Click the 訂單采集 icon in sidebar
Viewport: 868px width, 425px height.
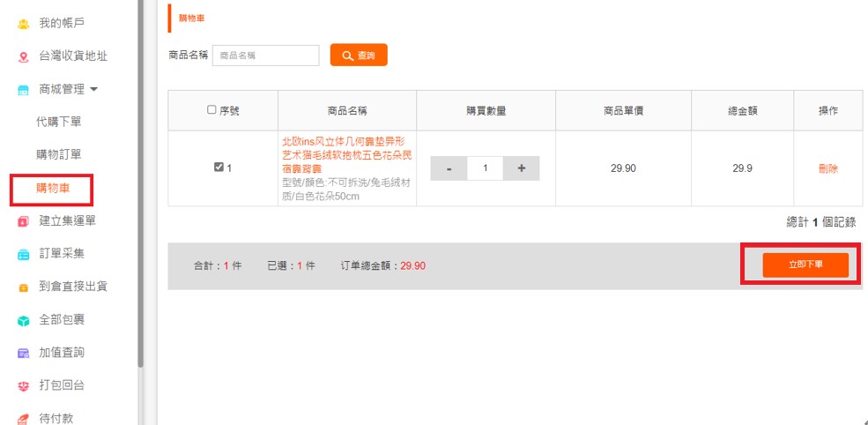[x=24, y=254]
